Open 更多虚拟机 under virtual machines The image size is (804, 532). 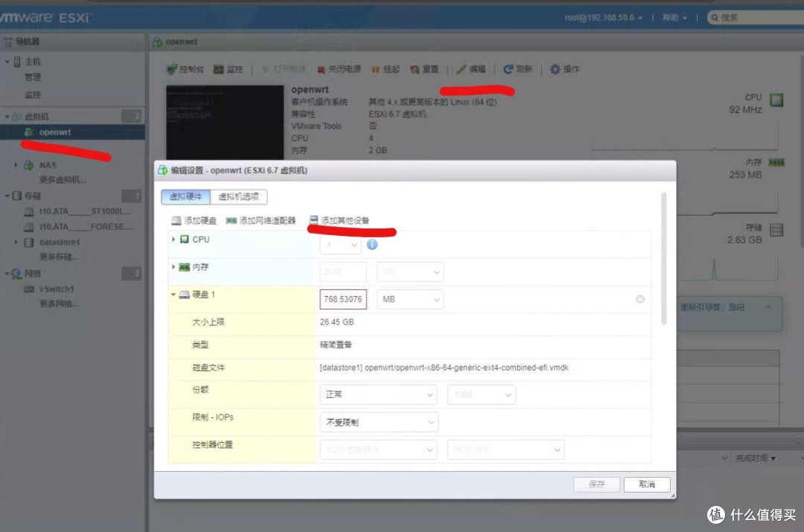(63, 180)
